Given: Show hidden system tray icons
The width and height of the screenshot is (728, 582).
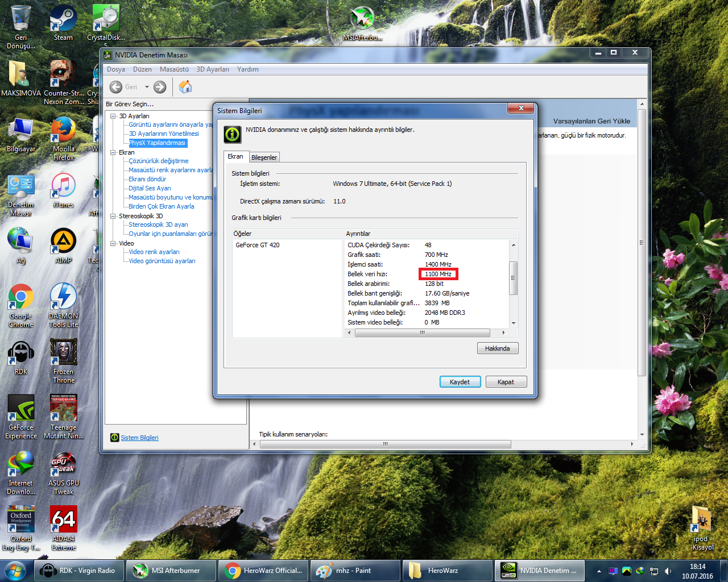Looking at the screenshot, I should click(599, 571).
